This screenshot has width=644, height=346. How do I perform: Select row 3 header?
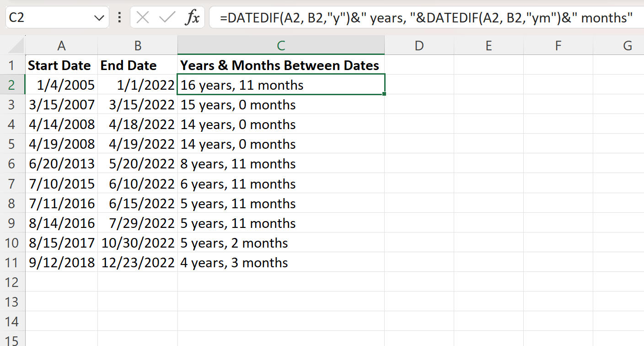tap(12, 104)
